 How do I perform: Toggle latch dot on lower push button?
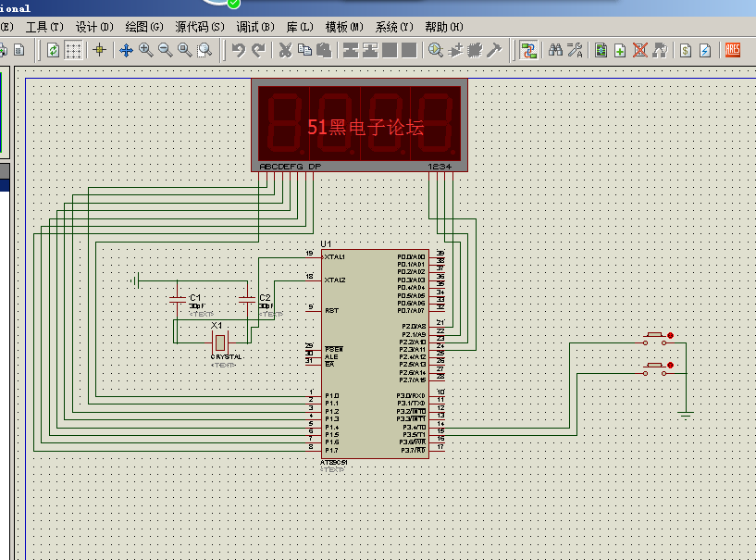(x=670, y=365)
